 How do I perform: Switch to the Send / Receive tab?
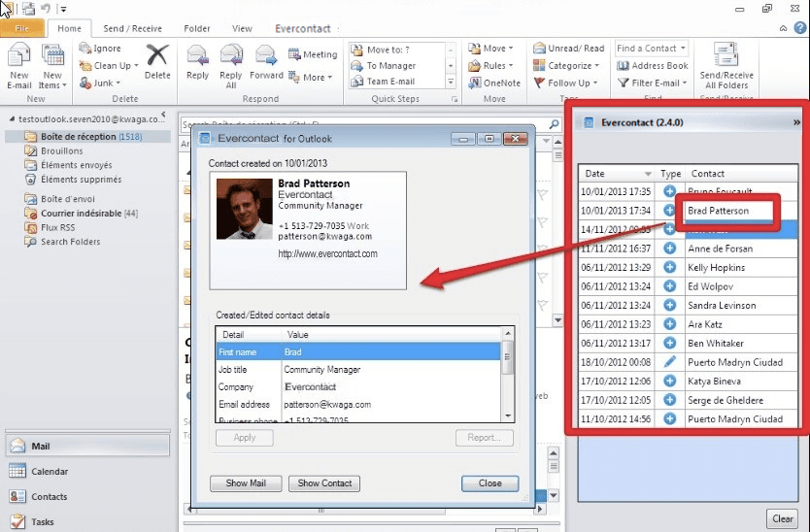pos(132,28)
